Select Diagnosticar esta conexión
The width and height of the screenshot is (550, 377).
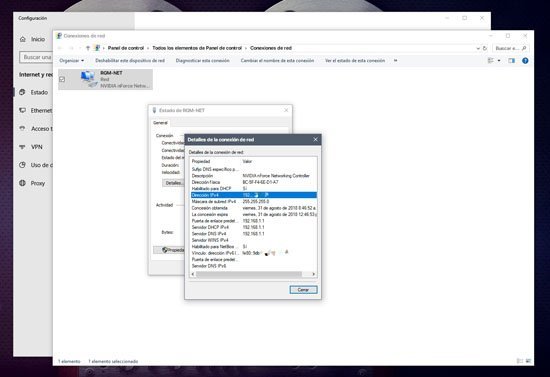[x=202, y=61]
